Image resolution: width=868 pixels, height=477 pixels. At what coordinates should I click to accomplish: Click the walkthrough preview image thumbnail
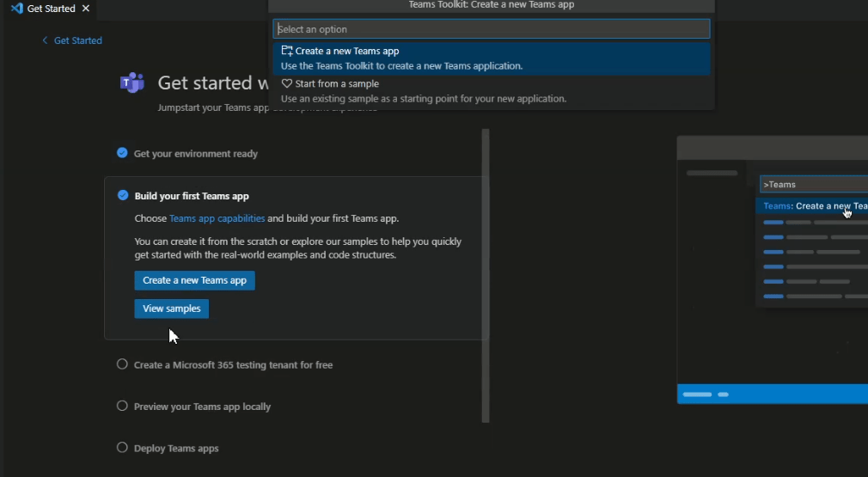(x=773, y=270)
